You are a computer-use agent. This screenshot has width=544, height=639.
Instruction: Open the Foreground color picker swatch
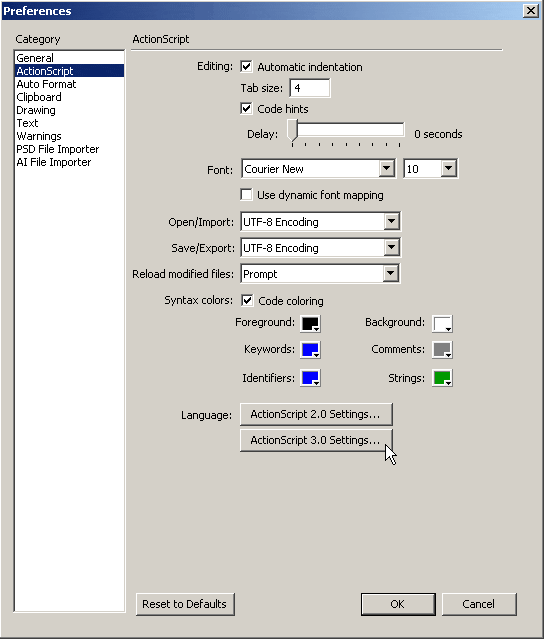point(311,324)
